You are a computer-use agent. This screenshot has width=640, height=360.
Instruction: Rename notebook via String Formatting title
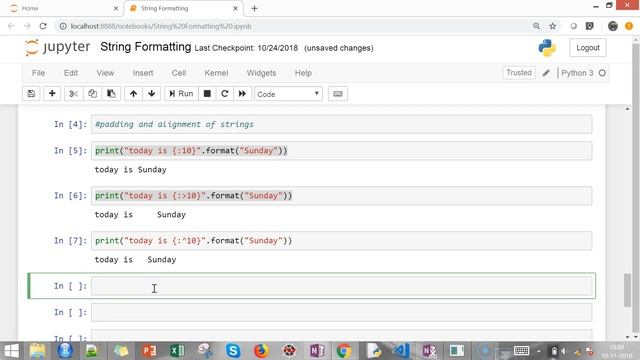(x=146, y=47)
